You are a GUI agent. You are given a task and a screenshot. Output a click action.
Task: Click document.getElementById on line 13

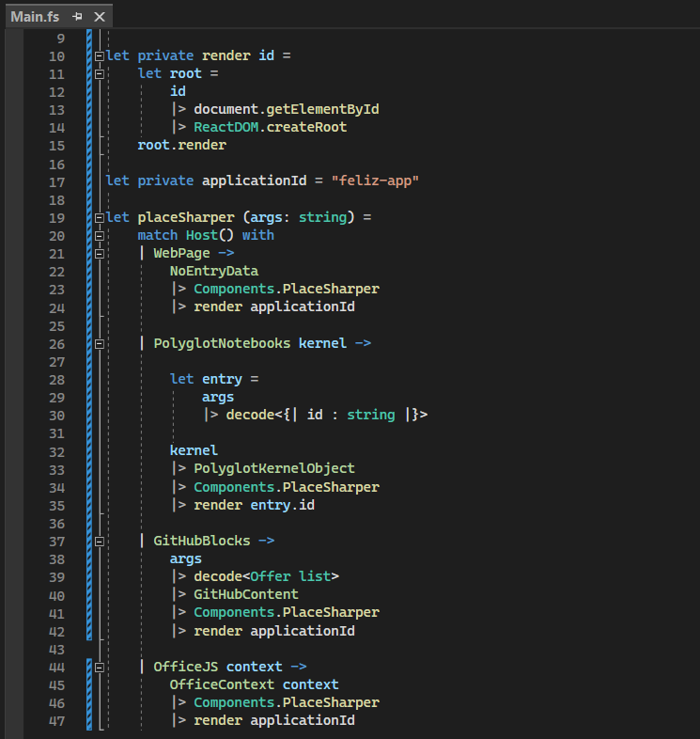click(x=287, y=109)
